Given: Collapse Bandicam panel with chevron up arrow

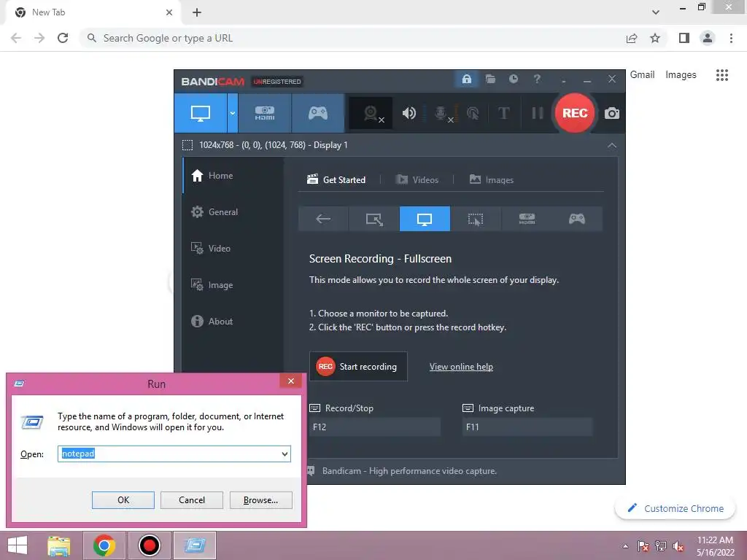Looking at the screenshot, I should 612,145.
